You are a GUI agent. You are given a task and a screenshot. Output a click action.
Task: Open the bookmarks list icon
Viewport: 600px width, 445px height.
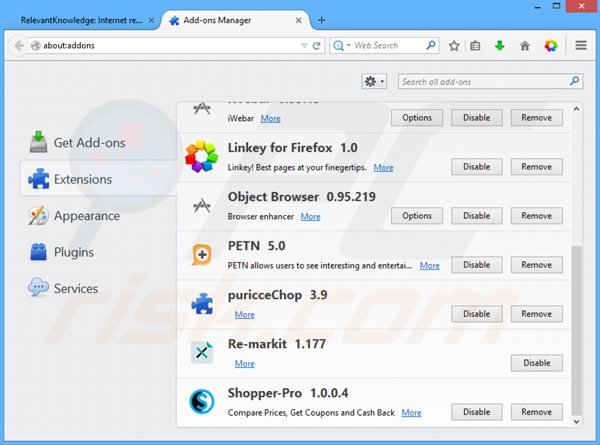click(477, 46)
